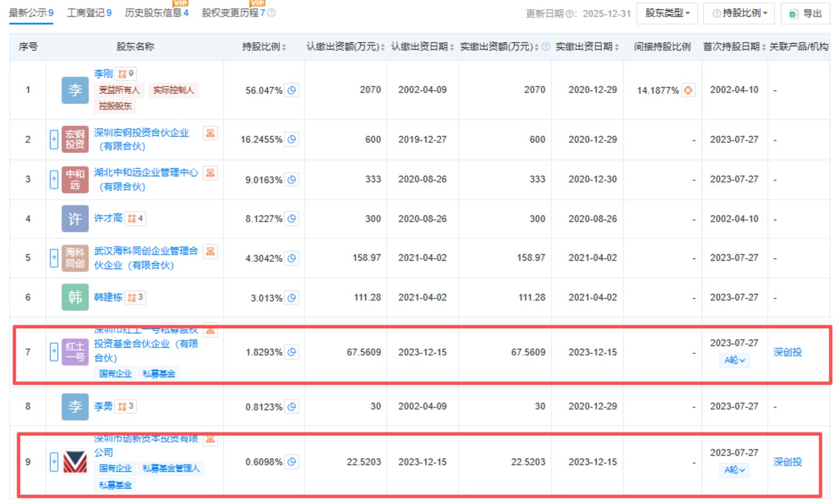Expand the 深圳宏钢投资合伙企业 shareholder row
The width and height of the screenshot is (840, 504).
point(54,139)
